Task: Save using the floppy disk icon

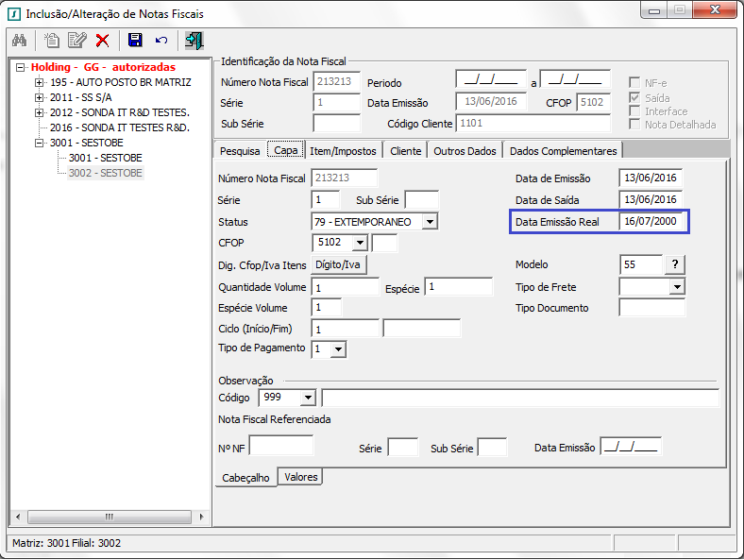Action: 135,40
